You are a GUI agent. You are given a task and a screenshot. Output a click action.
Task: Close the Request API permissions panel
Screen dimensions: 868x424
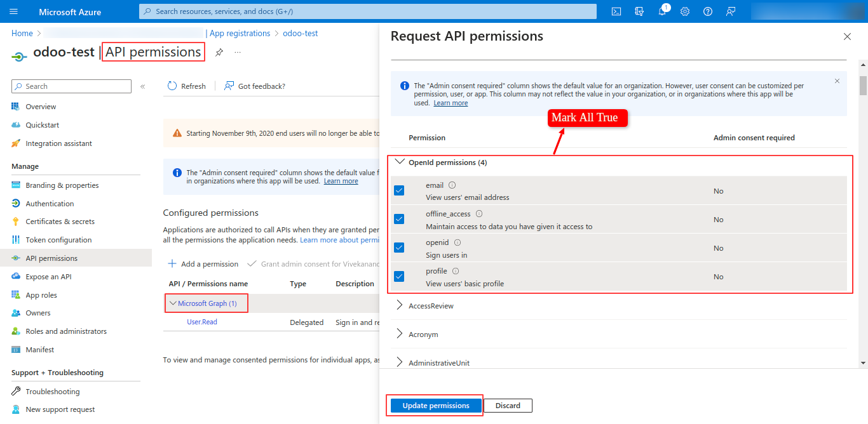click(x=847, y=37)
